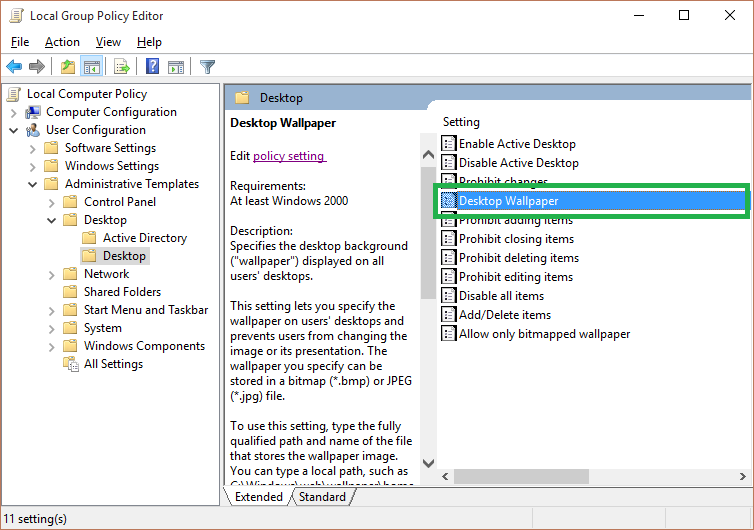Select Windows Components in the tree
The width and height of the screenshot is (754, 530).
pos(144,346)
